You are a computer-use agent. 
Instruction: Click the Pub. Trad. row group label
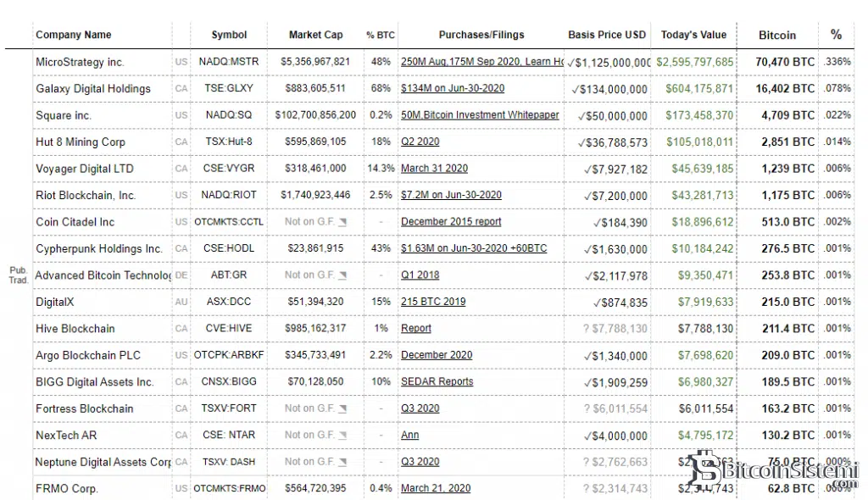tap(18, 275)
